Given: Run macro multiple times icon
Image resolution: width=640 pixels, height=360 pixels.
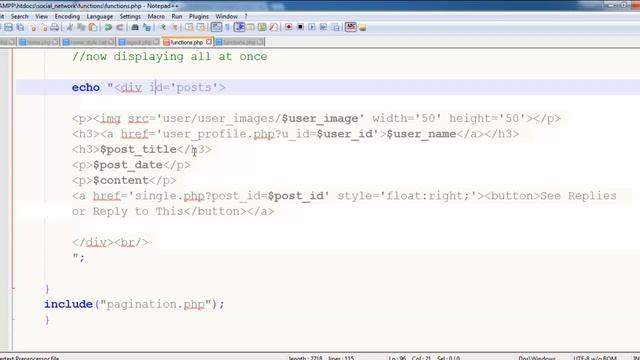Looking at the screenshot, I should (x=323, y=27).
